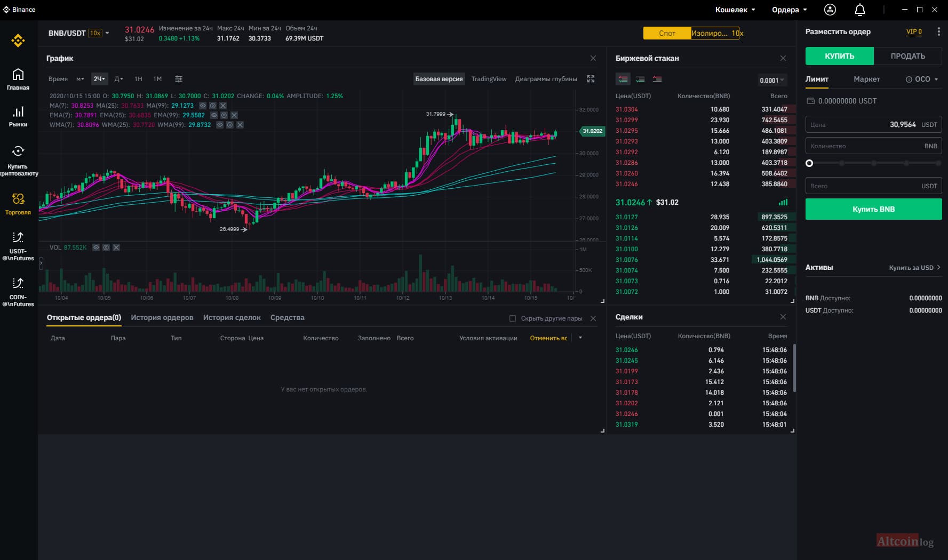
Task: Check the Скрыть другие пары checkbox
Action: point(513,318)
